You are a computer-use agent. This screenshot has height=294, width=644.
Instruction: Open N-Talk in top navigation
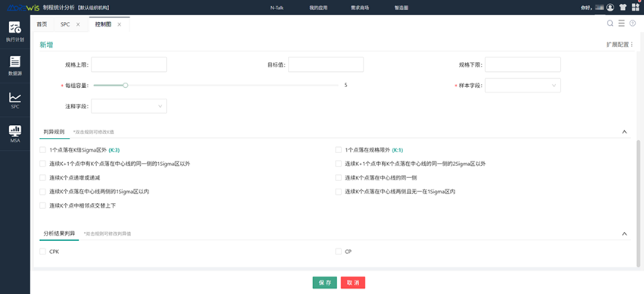pyautogui.click(x=277, y=8)
